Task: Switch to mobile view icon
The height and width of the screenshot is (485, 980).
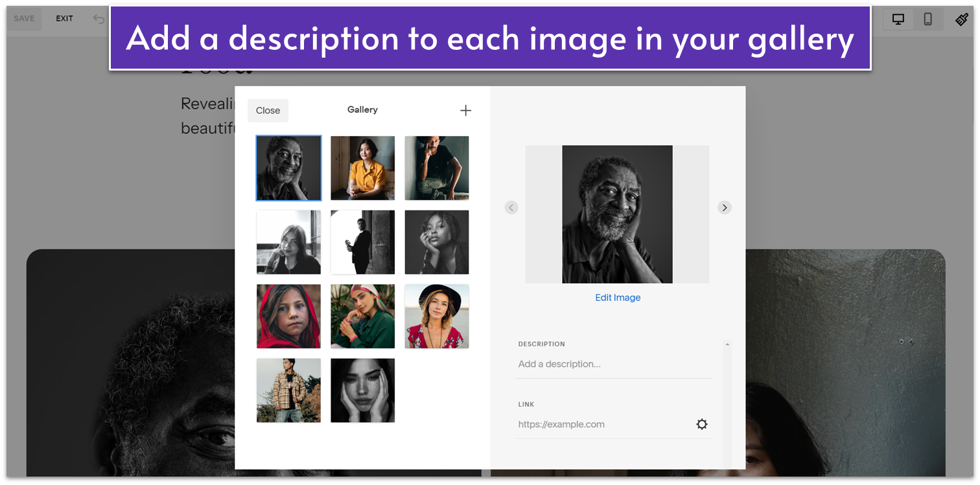Action: [928, 19]
